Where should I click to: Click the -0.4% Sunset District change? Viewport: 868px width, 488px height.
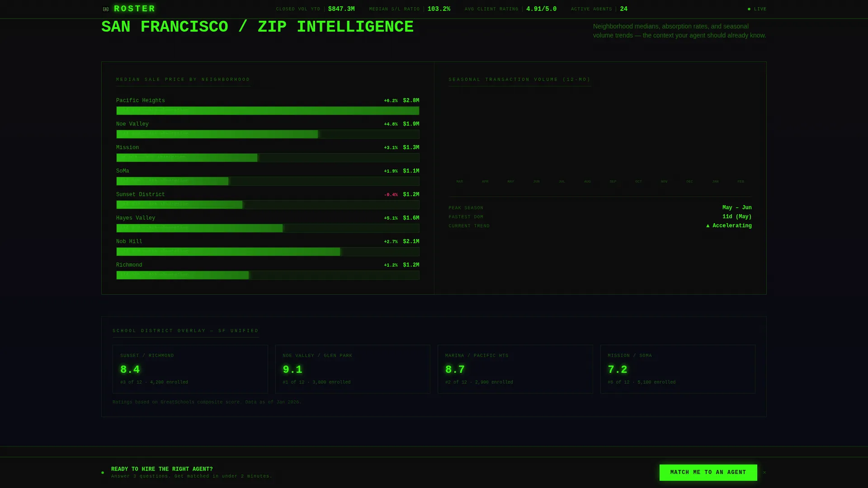click(x=391, y=195)
